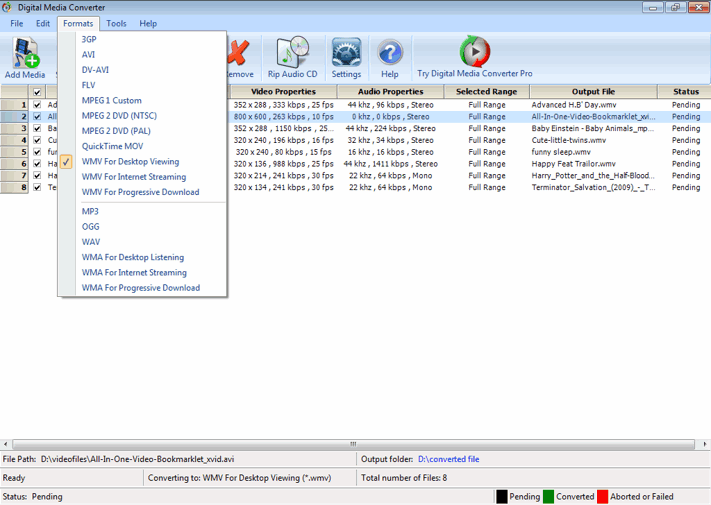711x505 pixels.
Task: Click the red Aborted or Failed swatch
Action: tap(603, 496)
